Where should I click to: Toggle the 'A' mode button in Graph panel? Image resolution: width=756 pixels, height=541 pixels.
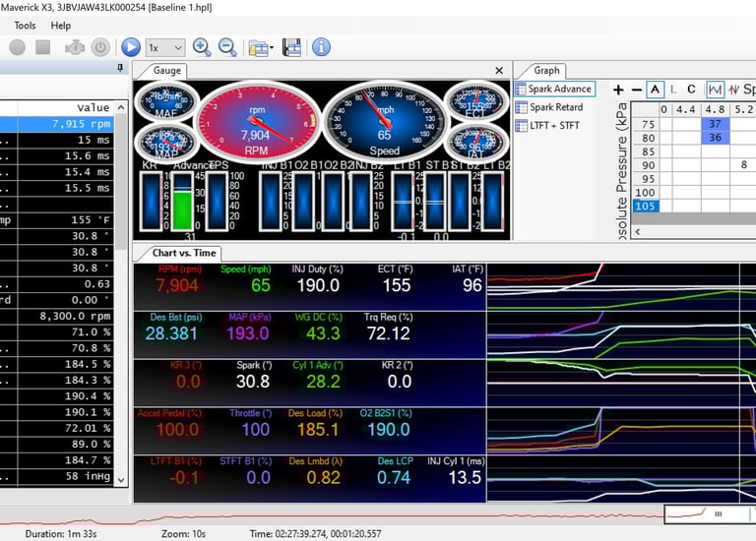pyautogui.click(x=656, y=90)
